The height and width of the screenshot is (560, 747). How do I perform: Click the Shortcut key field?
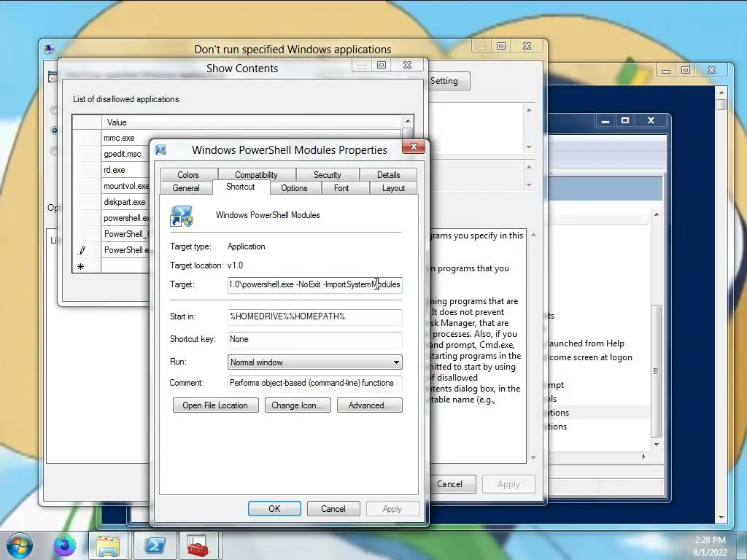315,340
